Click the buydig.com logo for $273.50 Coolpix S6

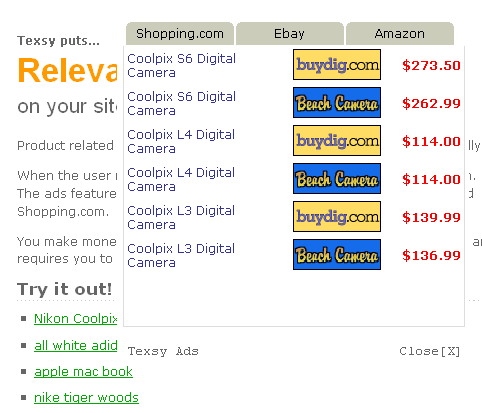tap(337, 65)
